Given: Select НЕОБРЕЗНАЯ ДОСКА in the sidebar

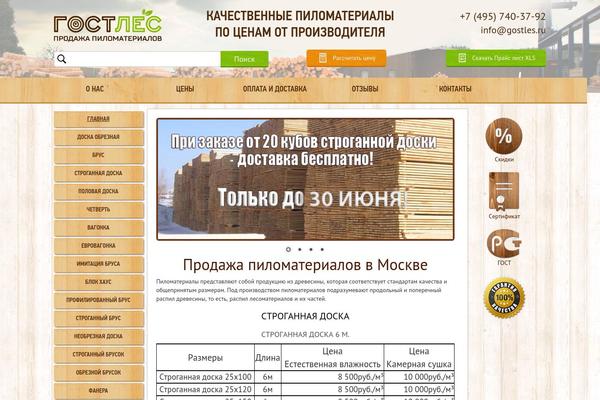Looking at the screenshot, I should click(99, 336).
